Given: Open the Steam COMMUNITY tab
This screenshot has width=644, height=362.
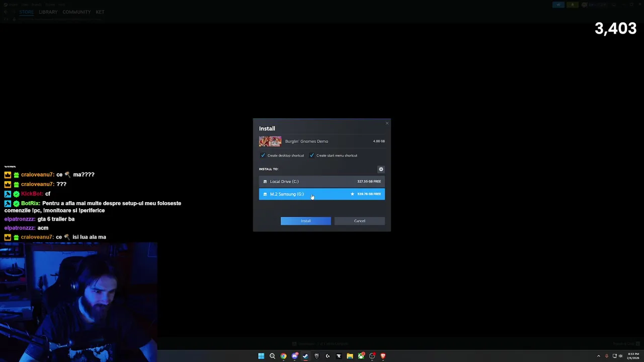Looking at the screenshot, I should tap(76, 12).
